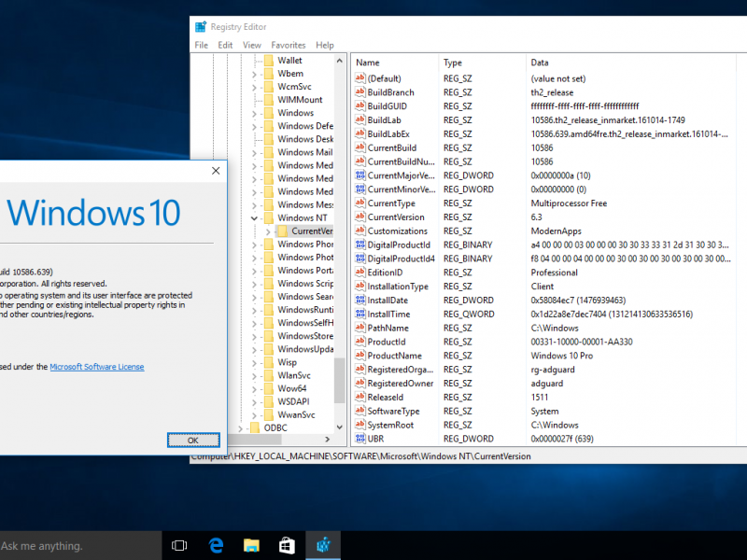Select the WindowsUpda tree key

tap(305, 349)
